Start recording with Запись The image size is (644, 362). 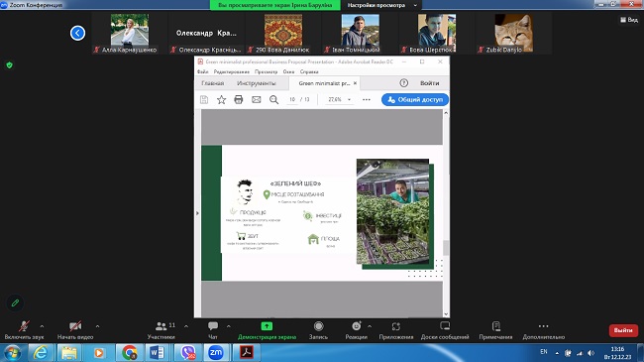coord(318,330)
